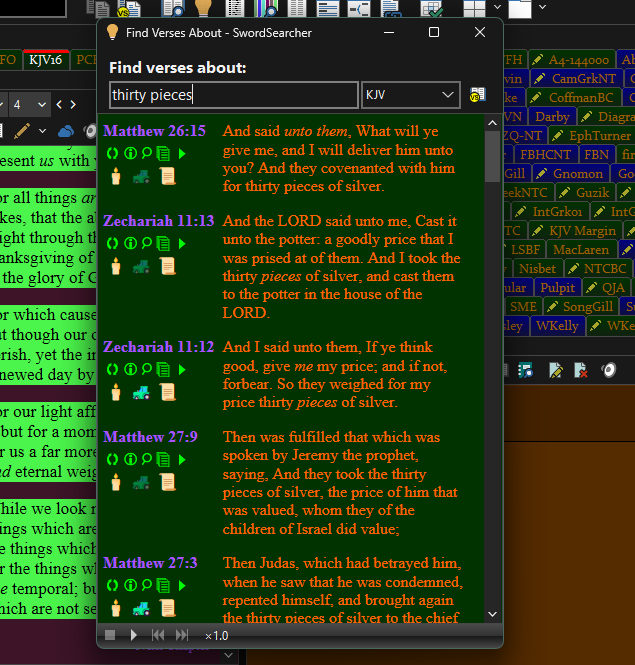This screenshot has width=635, height=665.
Task: Open the Nisbet commentary tab
Action: tap(537, 269)
